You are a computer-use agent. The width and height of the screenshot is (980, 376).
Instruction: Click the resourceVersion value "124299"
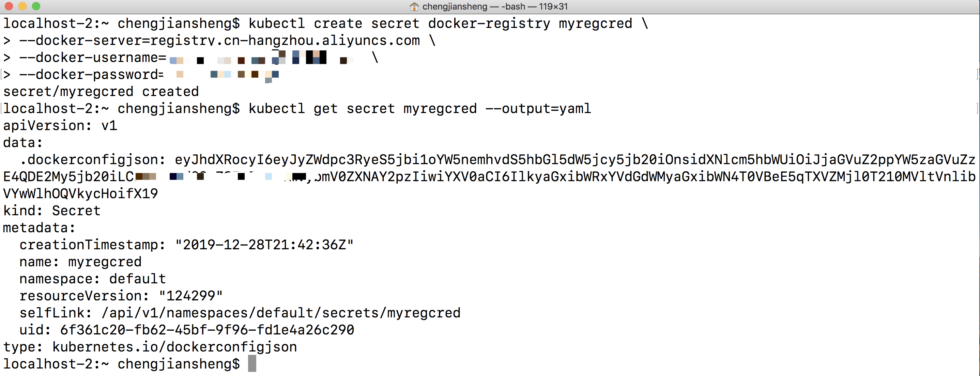[x=190, y=296]
